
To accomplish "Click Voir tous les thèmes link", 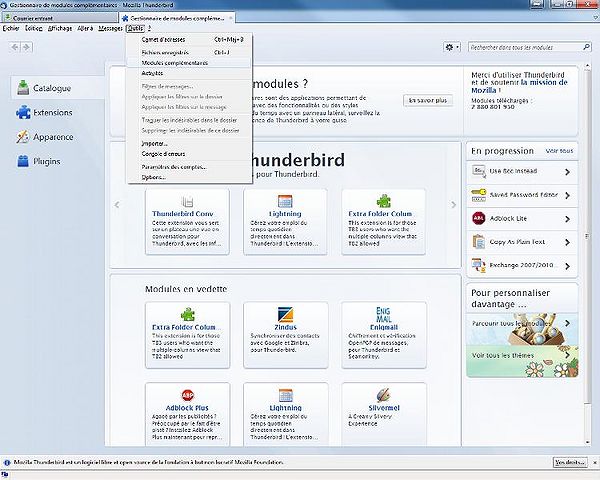I will point(502,356).
